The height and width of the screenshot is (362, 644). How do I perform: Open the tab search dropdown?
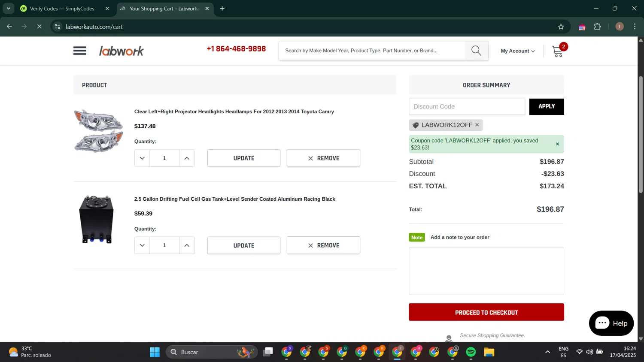(x=8, y=9)
